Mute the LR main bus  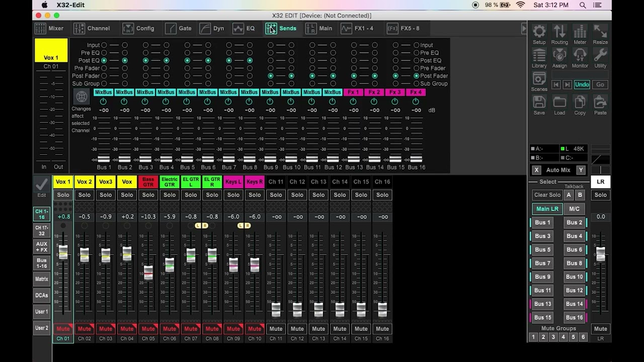(600, 329)
